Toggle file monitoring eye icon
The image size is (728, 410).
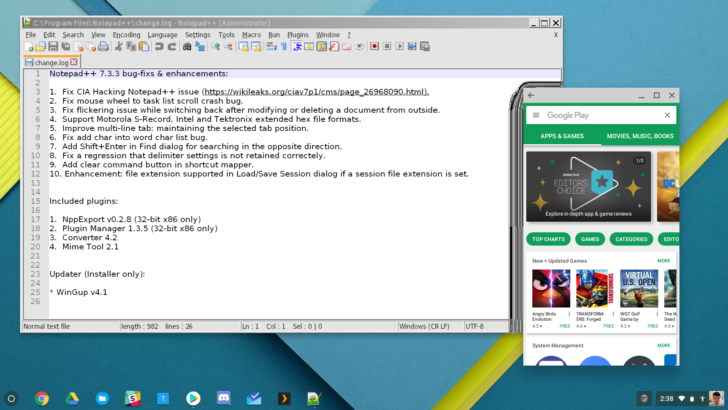coord(359,46)
